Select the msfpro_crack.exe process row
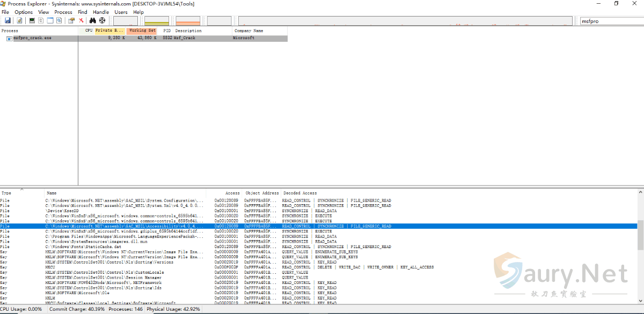Image resolution: width=644 pixels, height=314 pixels. tap(33, 38)
